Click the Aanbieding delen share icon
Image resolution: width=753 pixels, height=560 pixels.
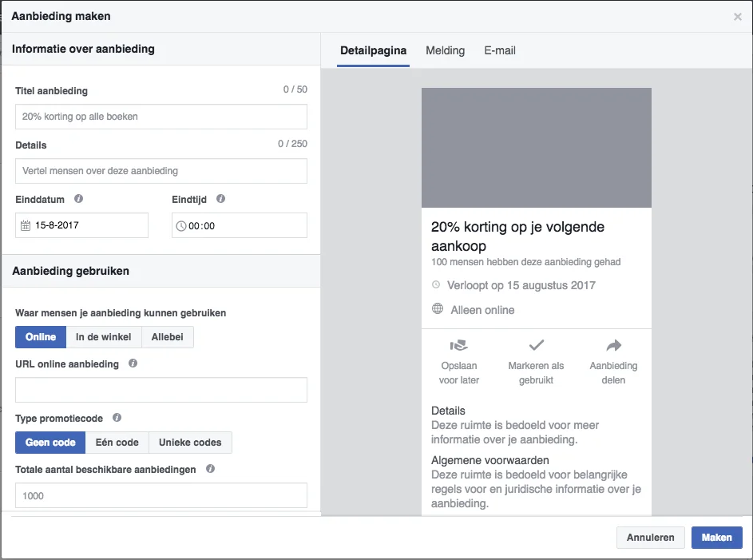coord(613,346)
